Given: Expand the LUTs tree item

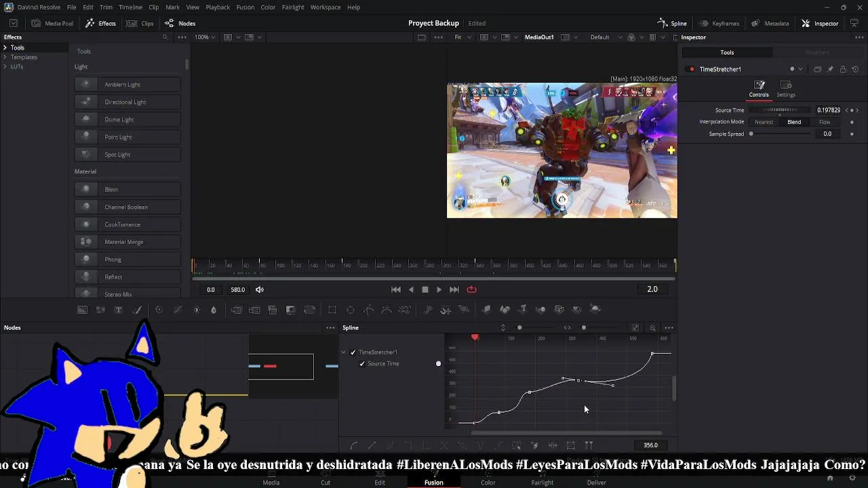Looking at the screenshot, I should 5,66.
